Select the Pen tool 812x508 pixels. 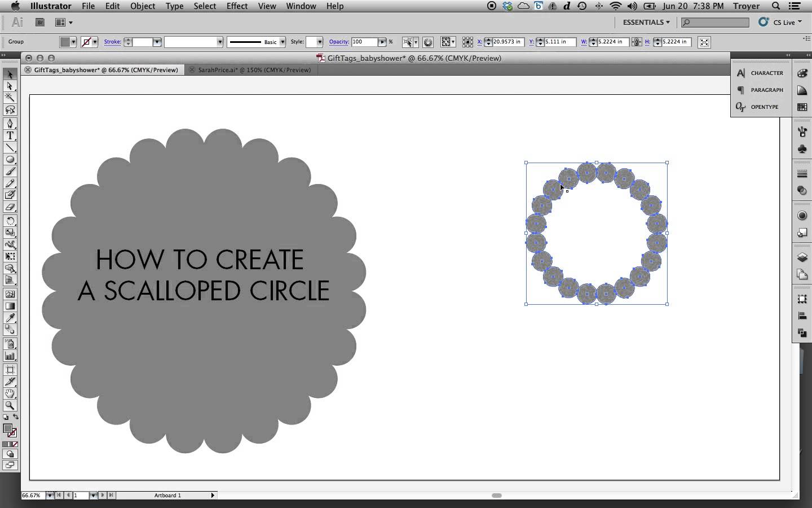[x=10, y=124]
